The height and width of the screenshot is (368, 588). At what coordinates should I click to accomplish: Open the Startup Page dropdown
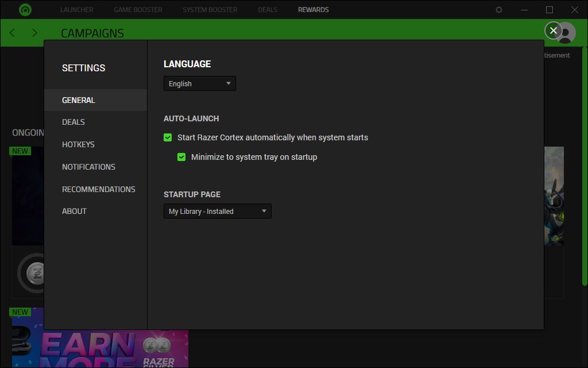[x=218, y=211]
